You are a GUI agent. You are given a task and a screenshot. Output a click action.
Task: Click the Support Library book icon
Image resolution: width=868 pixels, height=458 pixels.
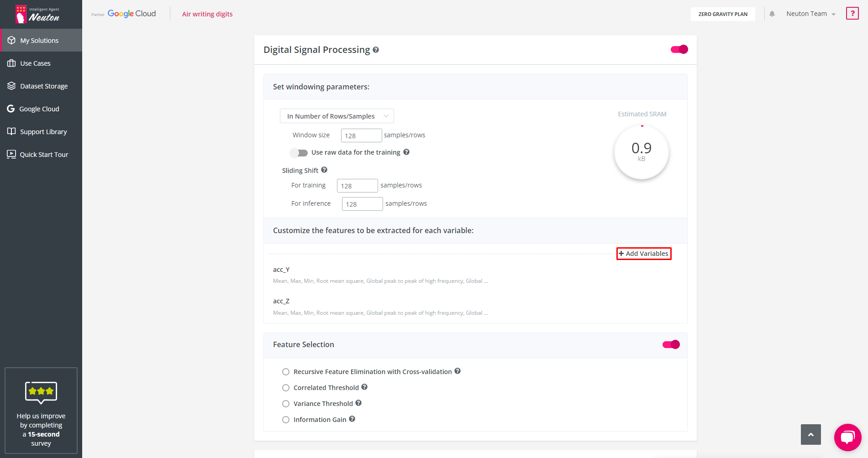11,131
